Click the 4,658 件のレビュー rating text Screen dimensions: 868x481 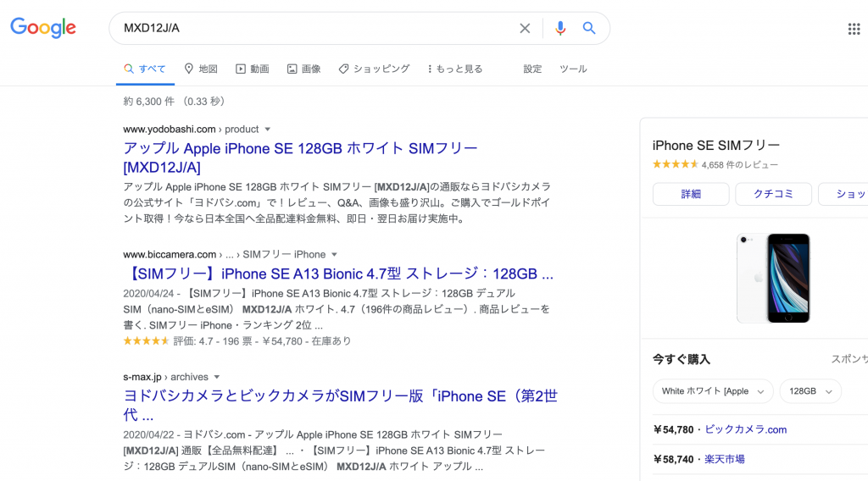[739, 165]
